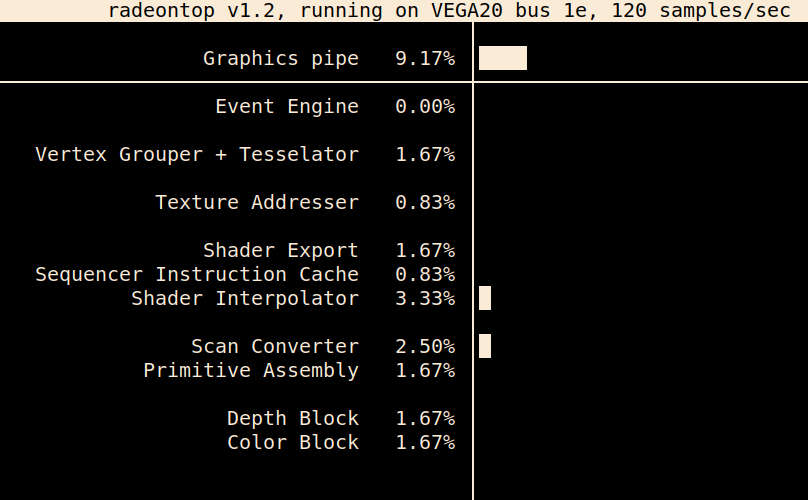Click the Shader Interpolator usage bar

[x=485, y=298]
